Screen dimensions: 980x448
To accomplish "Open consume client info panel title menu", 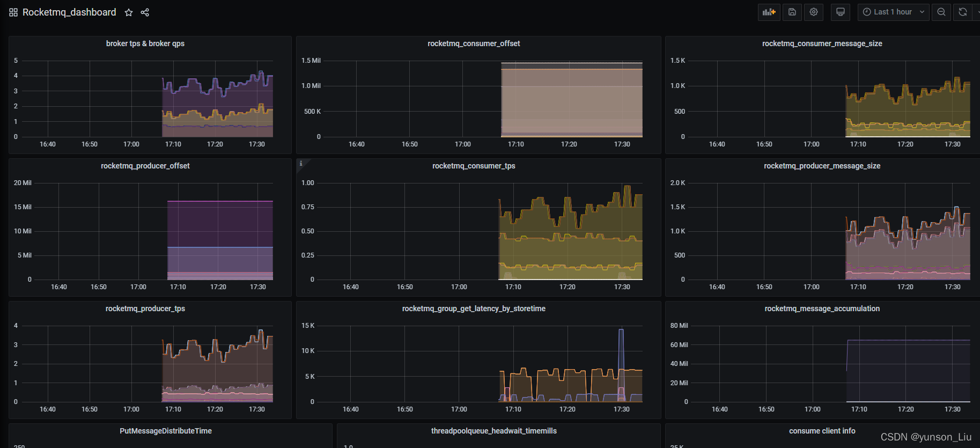I will tap(822, 431).
